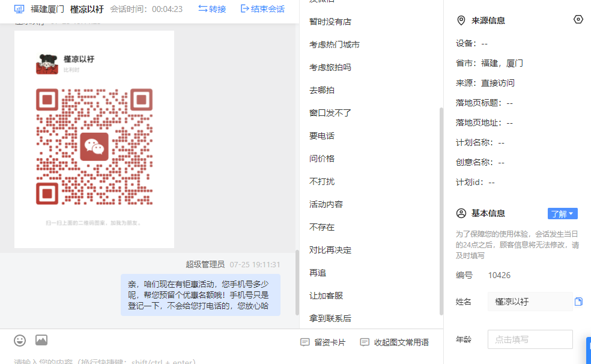Click the WeChat logo in the QR code

(x=94, y=147)
